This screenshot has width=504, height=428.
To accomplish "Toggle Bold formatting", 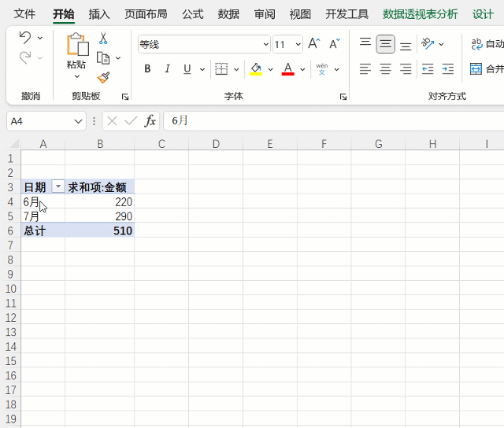I will click(x=147, y=69).
